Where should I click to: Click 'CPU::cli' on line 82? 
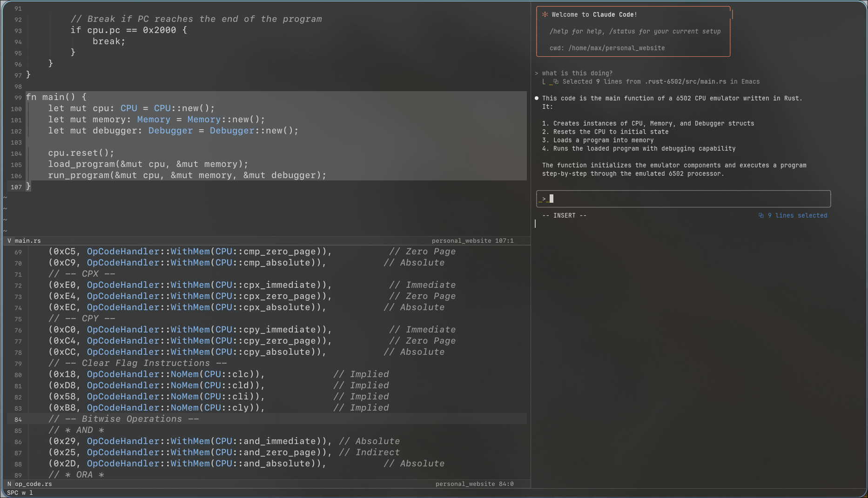tap(227, 396)
